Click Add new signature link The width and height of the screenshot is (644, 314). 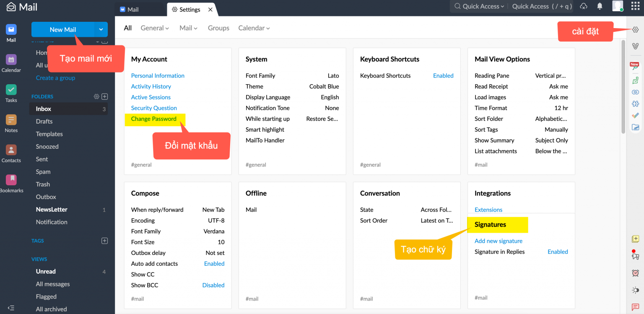click(499, 241)
